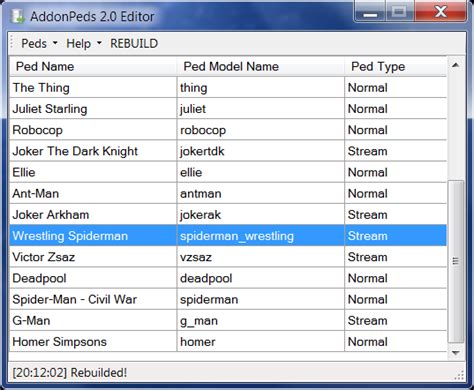Screen dimensions: 474x390
Task: Select 'Joker The Dark Knight' ped
Action: (x=75, y=151)
